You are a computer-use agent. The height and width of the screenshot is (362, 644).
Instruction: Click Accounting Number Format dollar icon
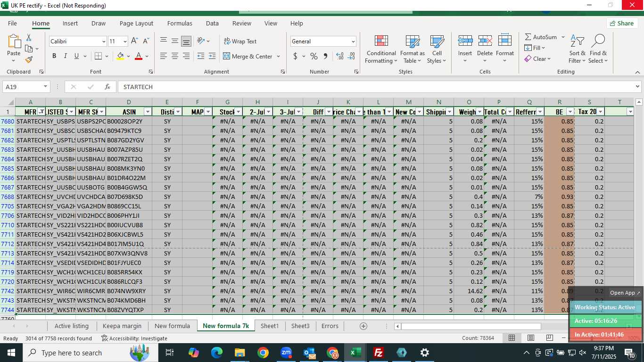(x=296, y=56)
